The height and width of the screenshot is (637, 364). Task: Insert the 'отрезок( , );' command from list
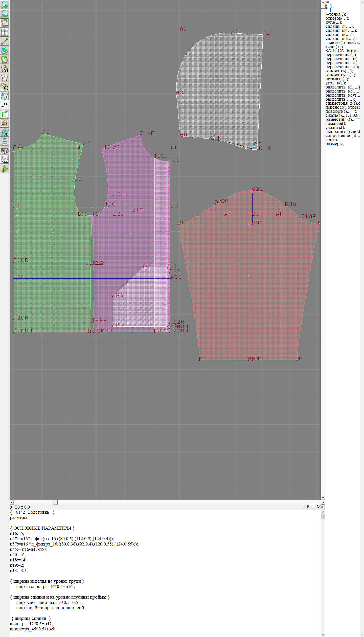pos(337,18)
